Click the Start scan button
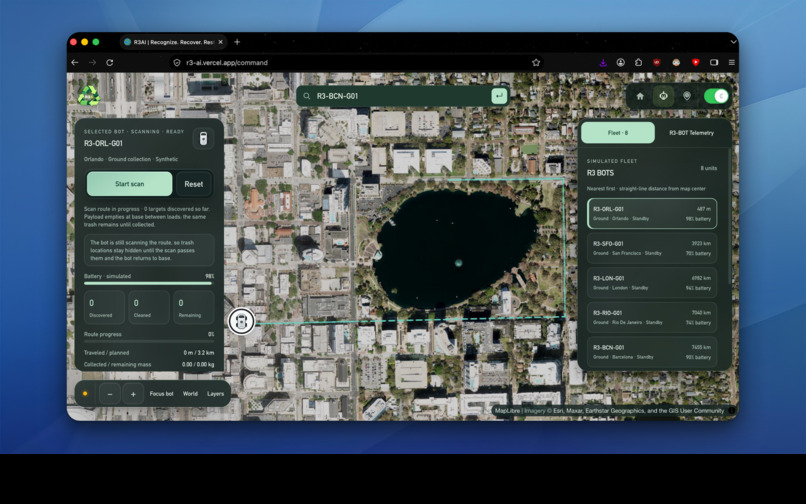Image resolution: width=806 pixels, height=504 pixels. pyautogui.click(x=130, y=184)
